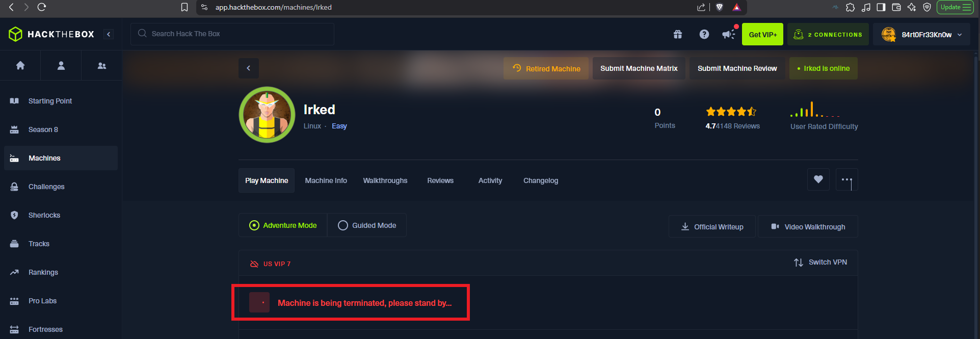Open the media control music note icon
Image resolution: width=980 pixels, height=339 pixels.
coord(865,7)
